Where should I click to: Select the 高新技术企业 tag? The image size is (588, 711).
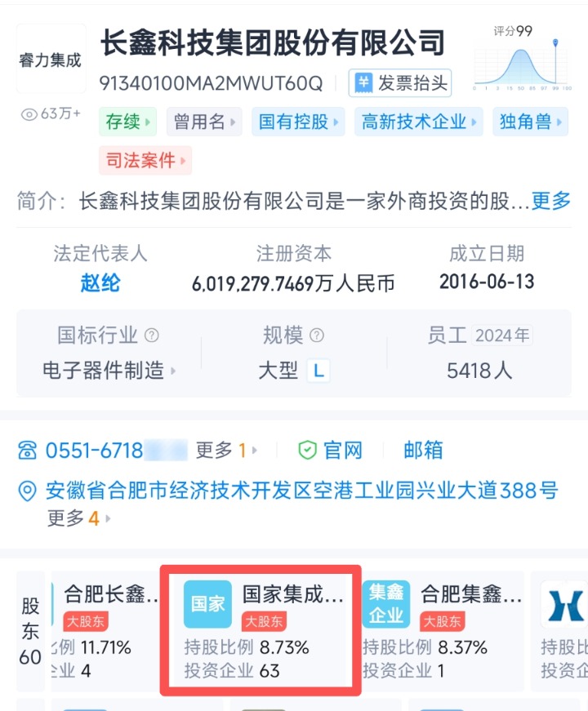click(419, 122)
